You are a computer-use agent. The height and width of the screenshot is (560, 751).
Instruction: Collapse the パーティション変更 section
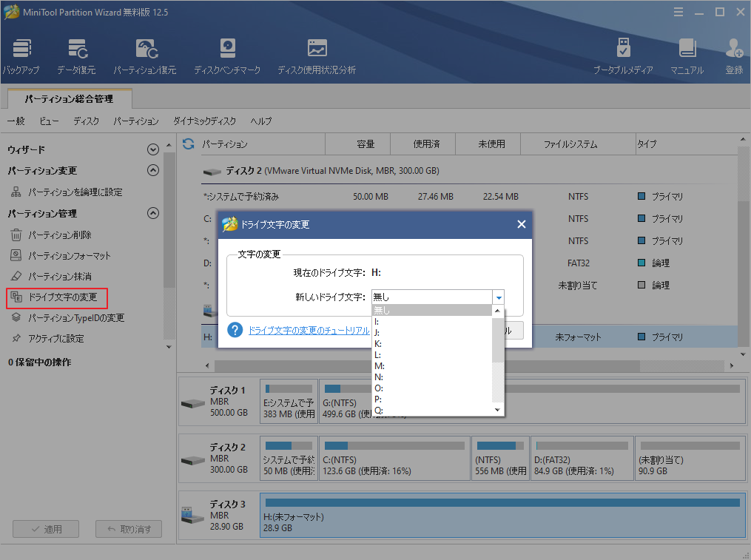coord(153,170)
